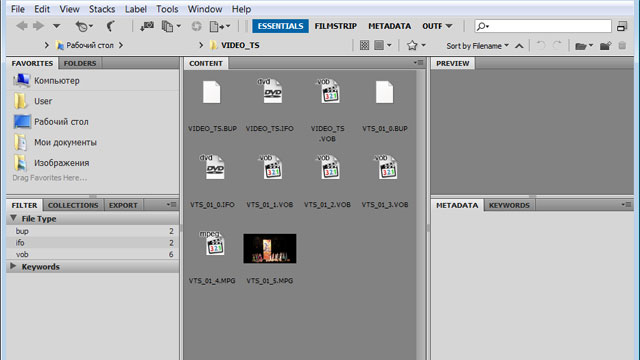Click the compact mode switch icon

coord(622,26)
